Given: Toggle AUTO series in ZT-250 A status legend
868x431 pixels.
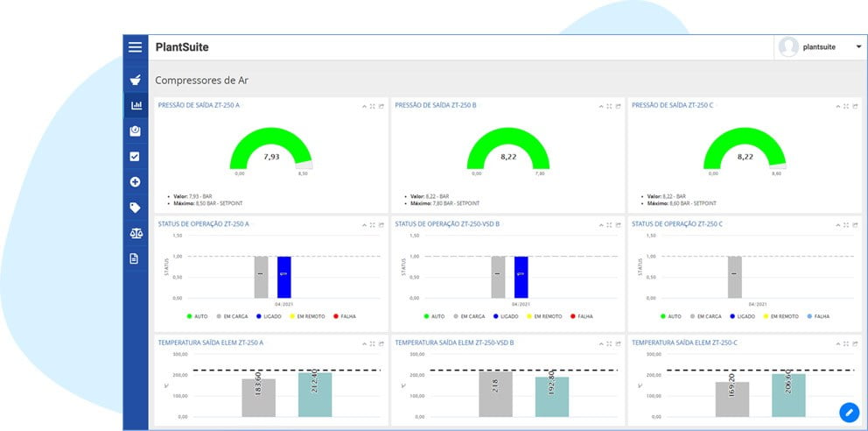Looking at the screenshot, I should coord(197,316).
